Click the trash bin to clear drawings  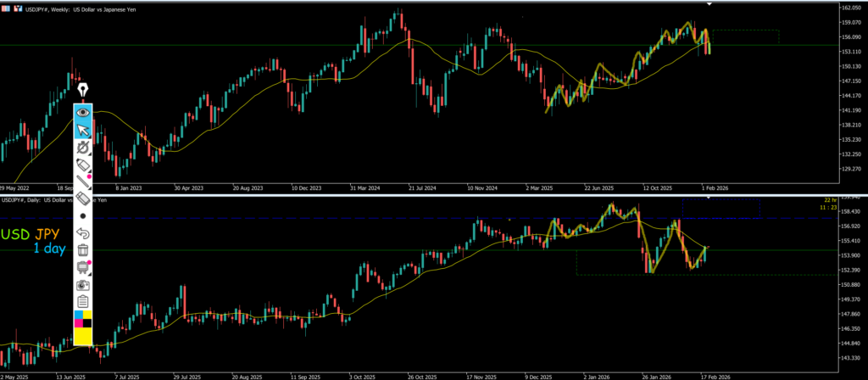[83, 249]
